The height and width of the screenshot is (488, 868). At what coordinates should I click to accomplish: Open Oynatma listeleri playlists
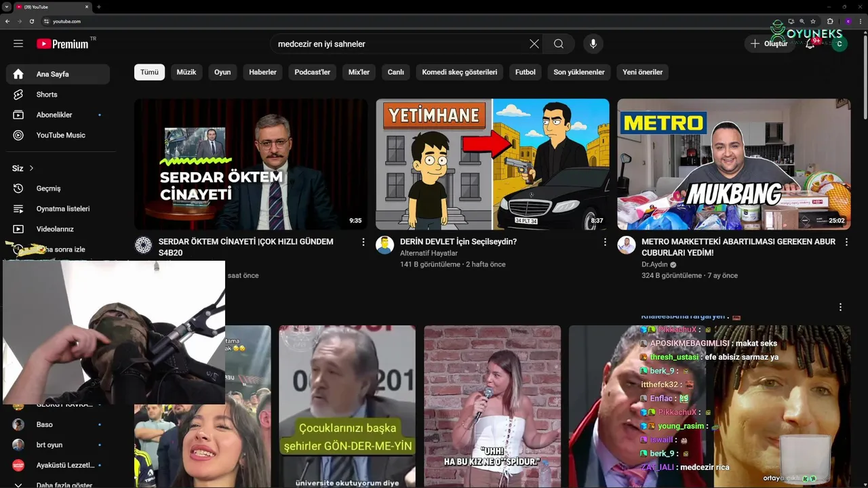tap(58, 209)
